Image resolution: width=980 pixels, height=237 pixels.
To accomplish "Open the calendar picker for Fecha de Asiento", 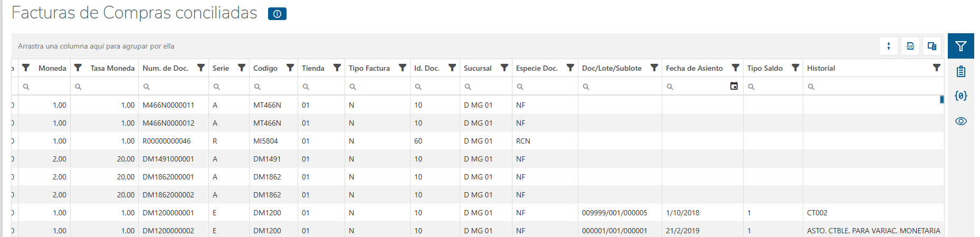I will click(x=734, y=86).
